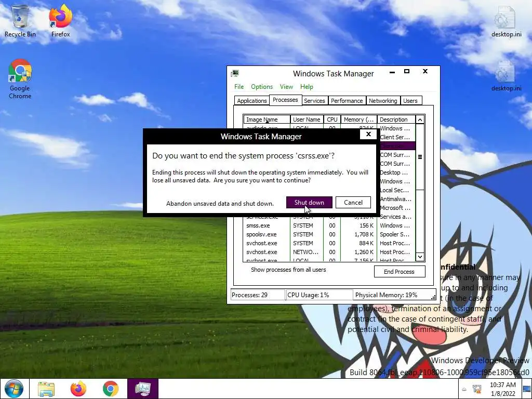The image size is (532, 399).
Task: Open the Help menu in Task Manager
Action: click(x=307, y=87)
